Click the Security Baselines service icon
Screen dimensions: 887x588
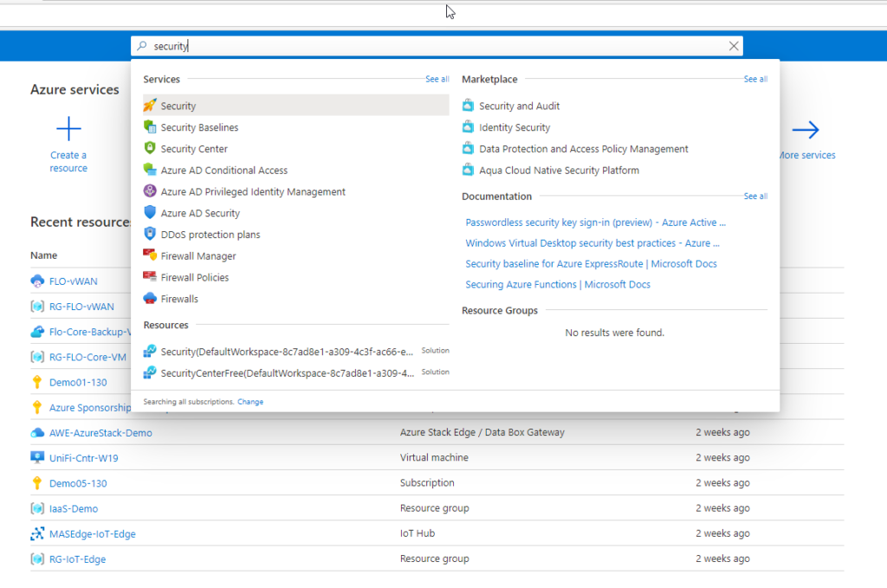coord(150,127)
